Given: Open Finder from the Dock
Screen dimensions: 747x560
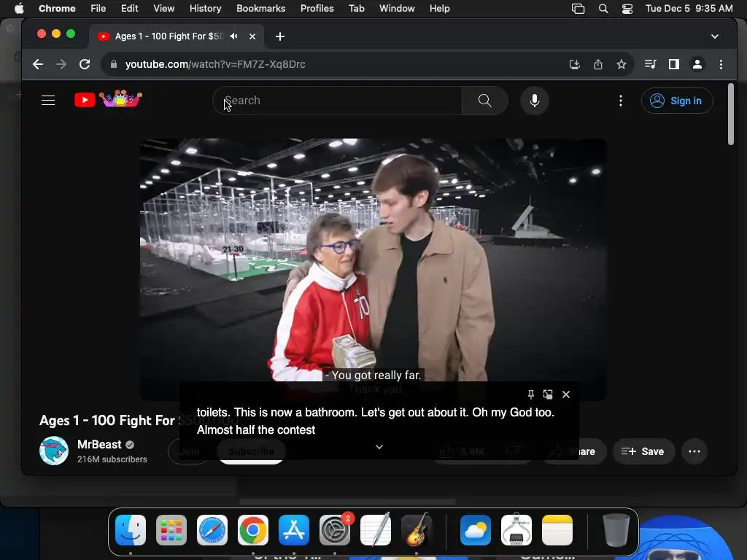Looking at the screenshot, I should pos(130,530).
